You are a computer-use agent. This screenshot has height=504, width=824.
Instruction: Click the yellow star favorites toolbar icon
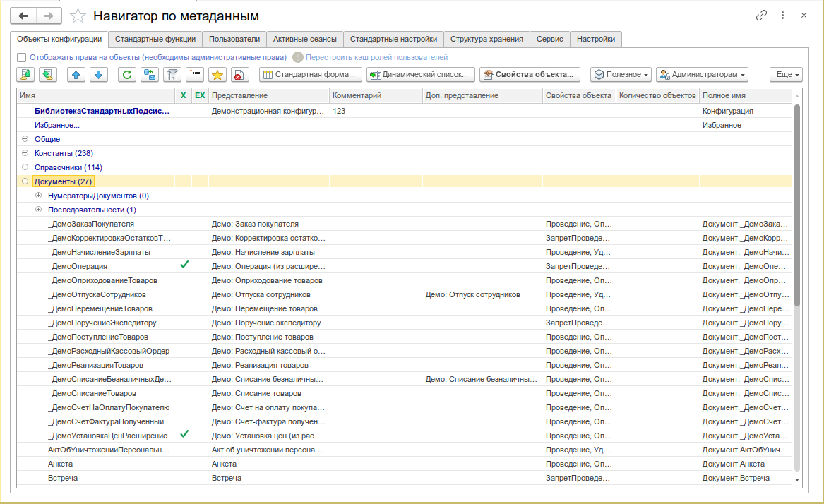coord(217,75)
